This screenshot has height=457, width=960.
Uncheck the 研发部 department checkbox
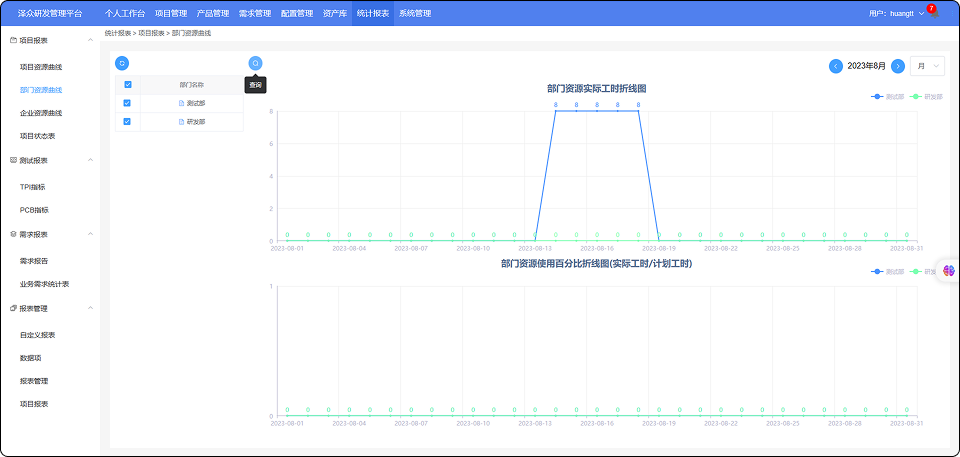[127, 122]
